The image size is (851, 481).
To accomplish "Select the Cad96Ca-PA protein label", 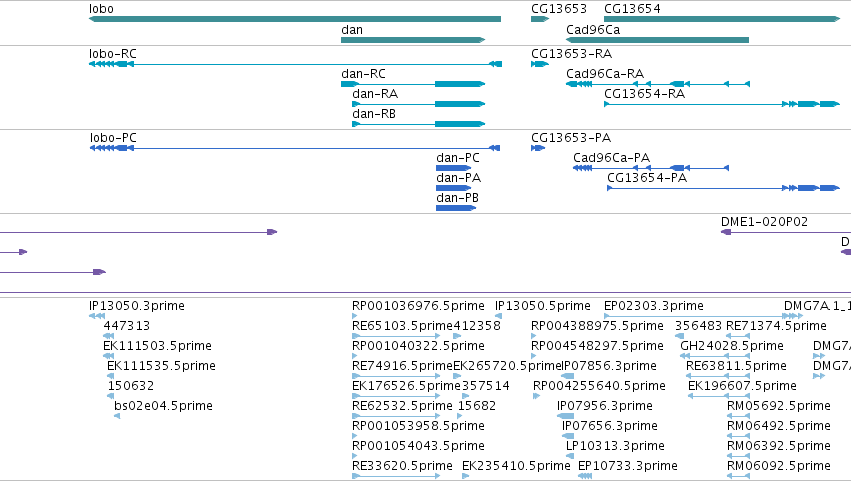I will 612,158.
